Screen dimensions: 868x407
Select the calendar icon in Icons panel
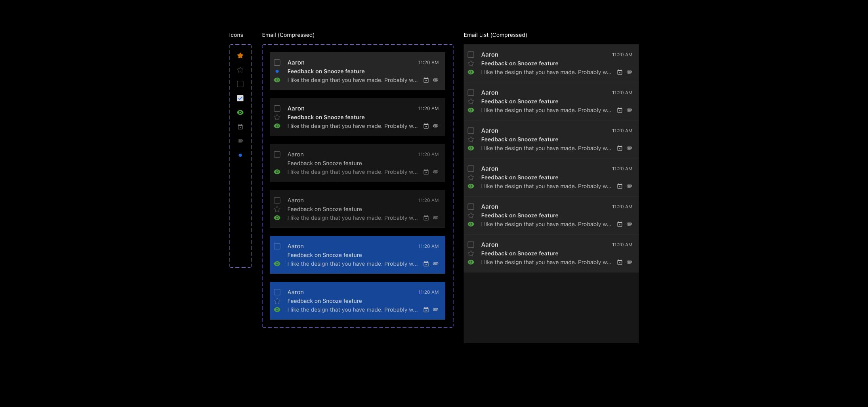pyautogui.click(x=240, y=127)
